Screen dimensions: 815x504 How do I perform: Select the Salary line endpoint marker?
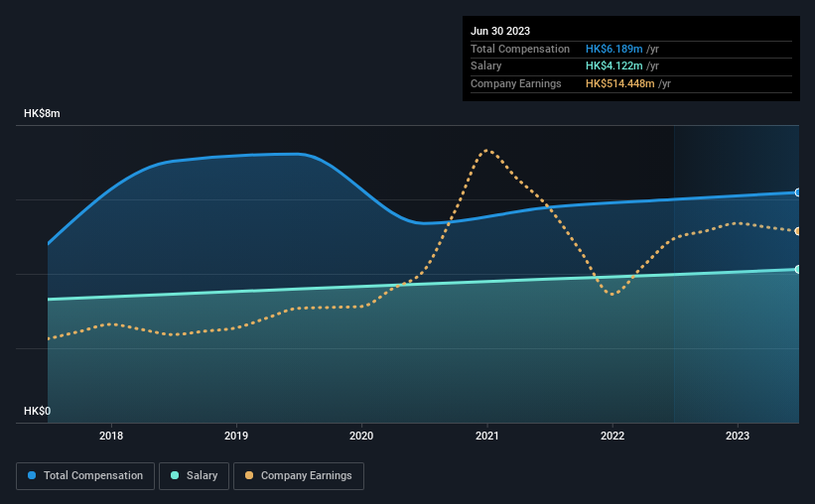(x=797, y=269)
